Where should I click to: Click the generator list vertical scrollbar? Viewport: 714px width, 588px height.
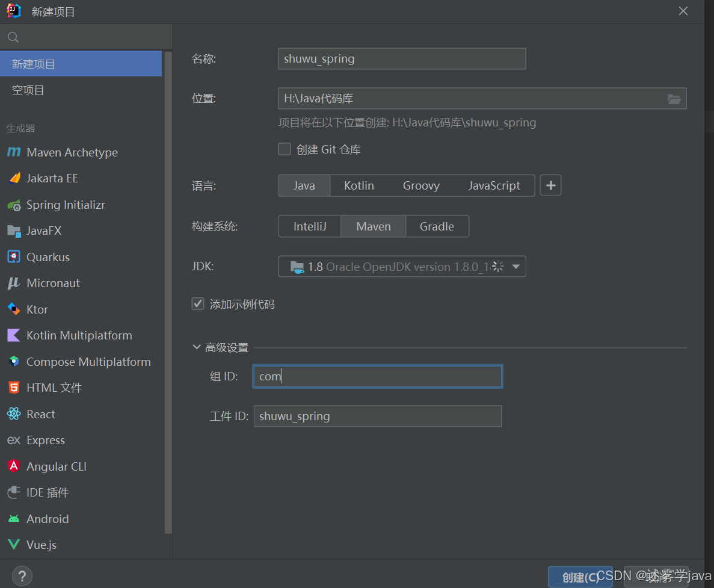(168, 291)
